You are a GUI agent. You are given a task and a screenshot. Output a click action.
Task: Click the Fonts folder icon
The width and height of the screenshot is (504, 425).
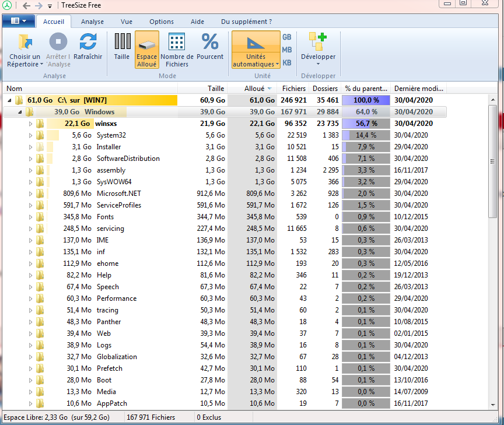pyautogui.click(x=40, y=217)
